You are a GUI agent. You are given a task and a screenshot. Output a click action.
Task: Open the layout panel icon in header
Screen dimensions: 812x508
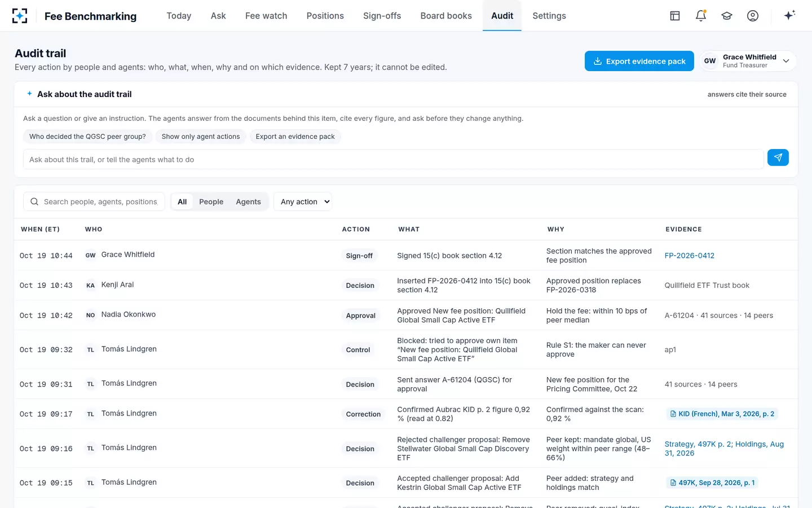pos(675,16)
